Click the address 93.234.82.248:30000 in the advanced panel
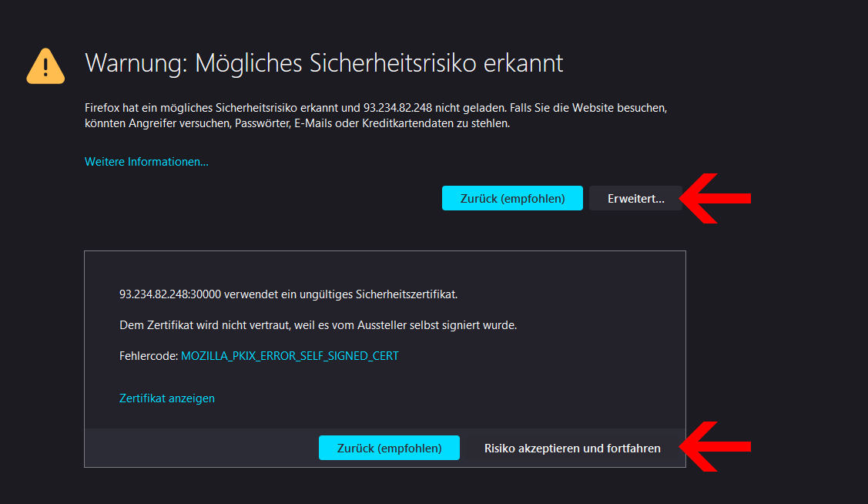This screenshot has width=868, height=504. pyautogui.click(x=170, y=294)
